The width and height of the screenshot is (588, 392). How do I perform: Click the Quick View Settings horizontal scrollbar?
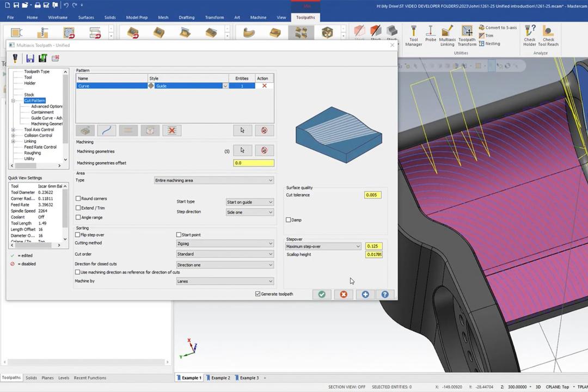click(x=35, y=246)
